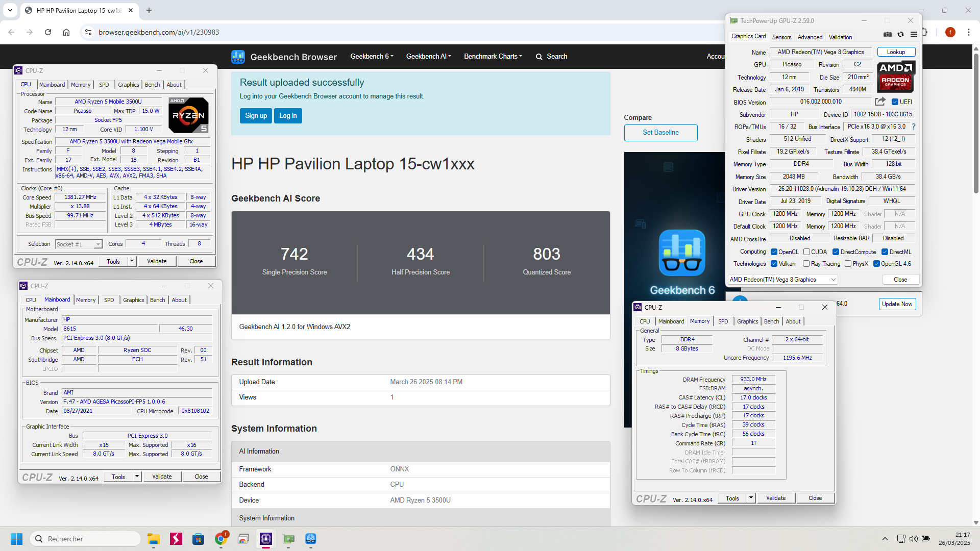The image size is (980, 551).
Task: Open the browser tab search chevron
Action: coord(10,10)
